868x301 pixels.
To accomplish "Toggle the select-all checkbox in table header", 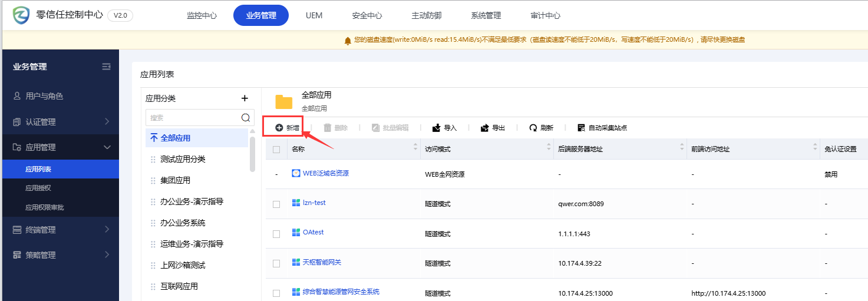I will pyautogui.click(x=276, y=150).
